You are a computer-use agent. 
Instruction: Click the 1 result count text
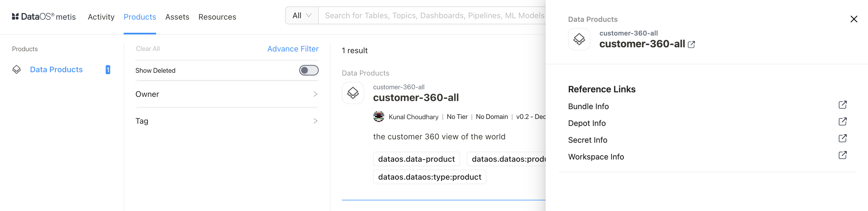354,50
